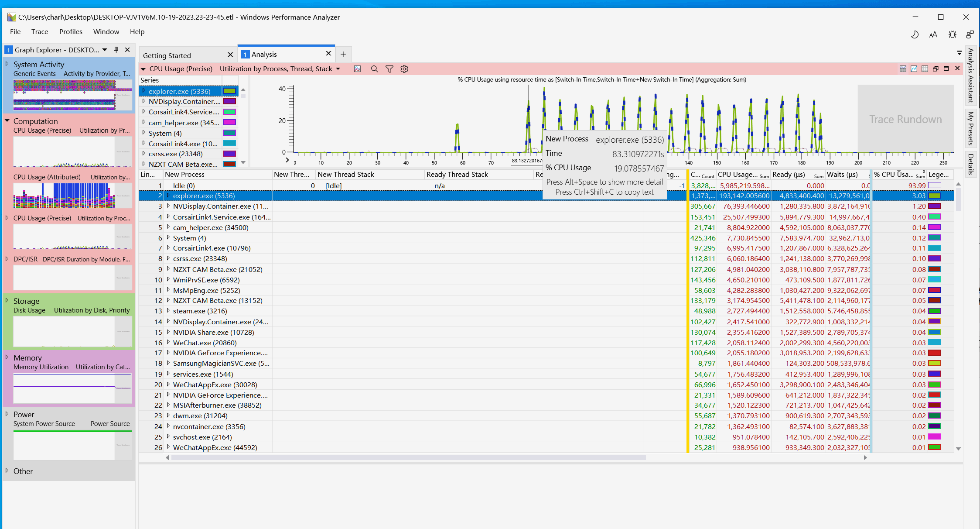Switch to graph and table display

coord(903,69)
